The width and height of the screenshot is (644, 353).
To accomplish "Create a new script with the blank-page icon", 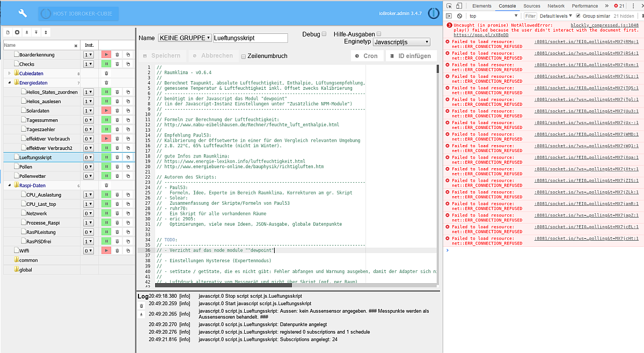I will [x=7, y=32].
